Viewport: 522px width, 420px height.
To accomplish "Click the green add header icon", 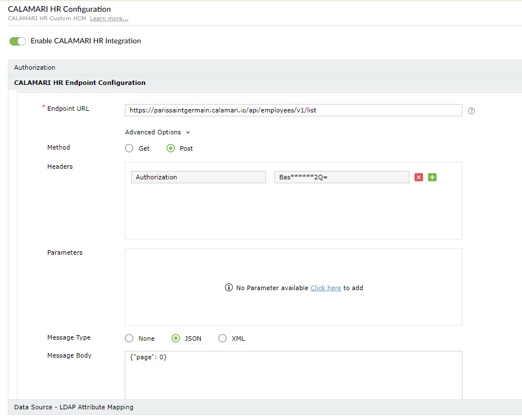I will point(432,177).
